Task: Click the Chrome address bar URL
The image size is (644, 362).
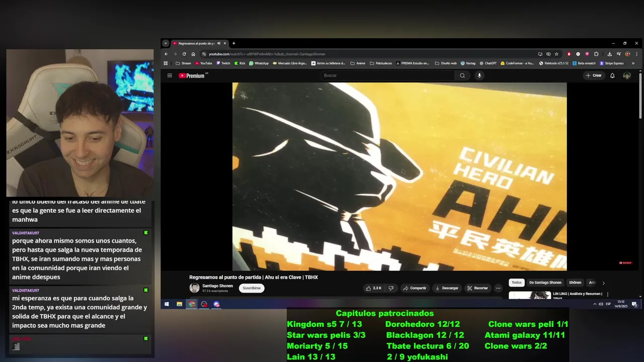Action: click(x=267, y=54)
